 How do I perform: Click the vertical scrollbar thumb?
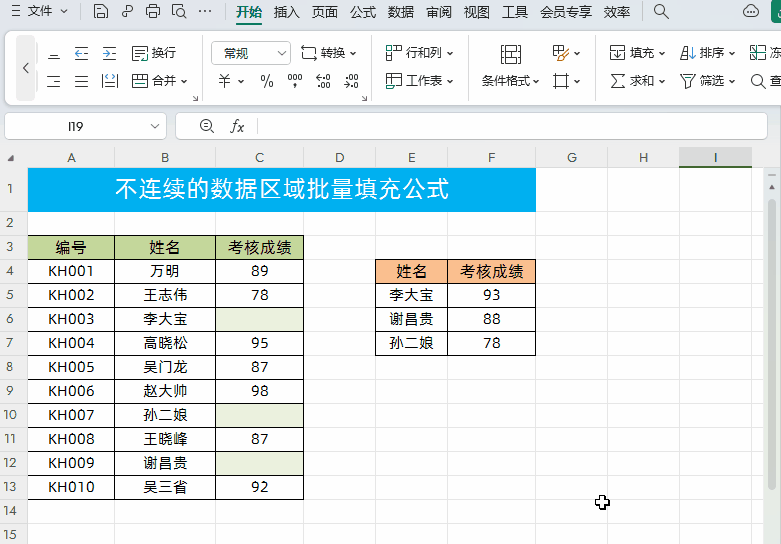click(x=772, y=344)
